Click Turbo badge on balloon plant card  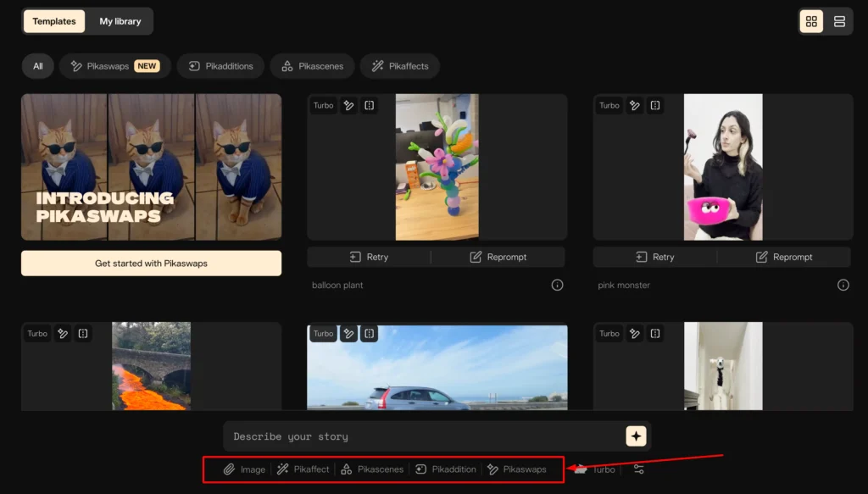(x=323, y=105)
